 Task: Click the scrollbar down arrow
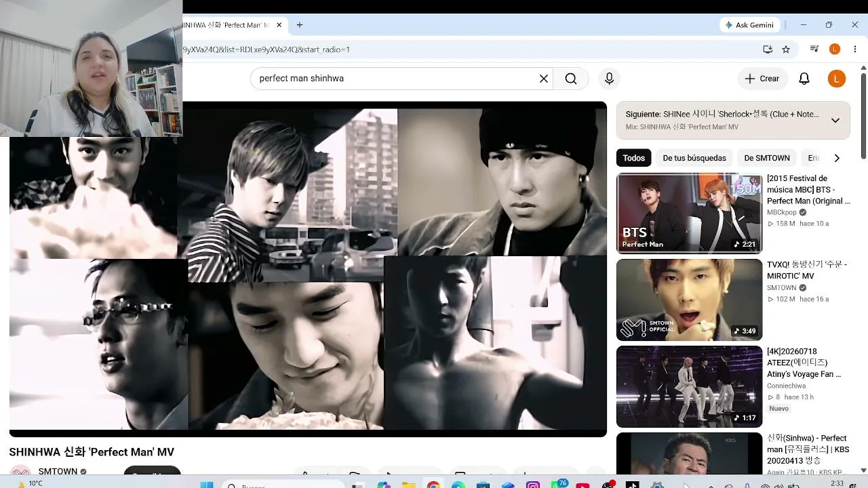[863, 470]
